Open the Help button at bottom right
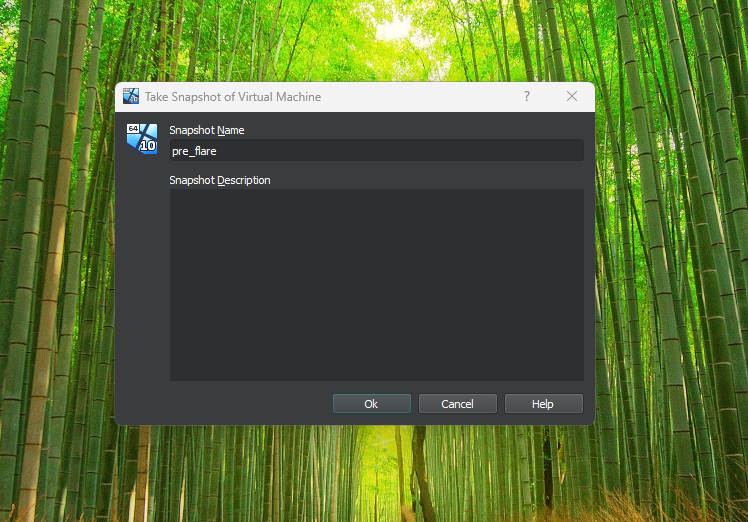Image resolution: width=748 pixels, height=522 pixels. pos(543,404)
